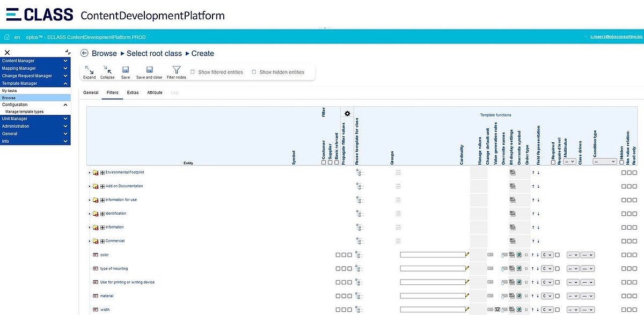
Task: Expand the Environmental Footprint tree node
Action: click(x=90, y=172)
